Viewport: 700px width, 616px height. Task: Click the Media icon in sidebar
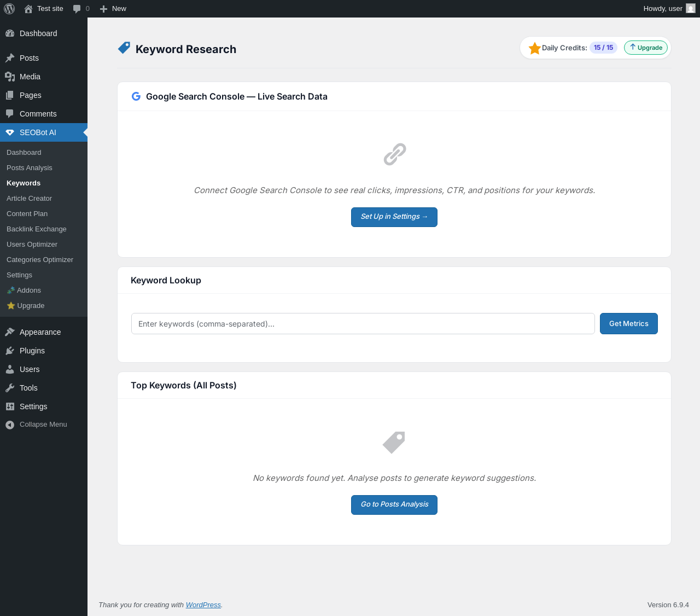pyautogui.click(x=10, y=77)
